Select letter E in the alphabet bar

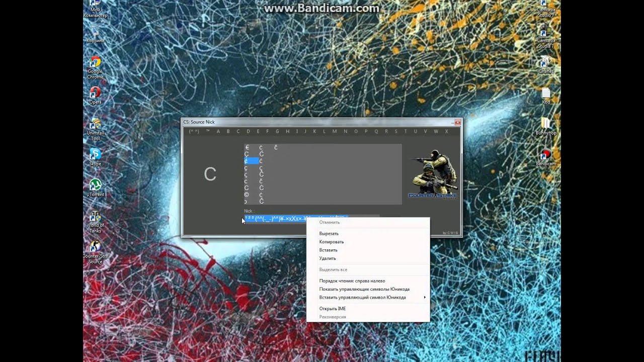click(258, 132)
